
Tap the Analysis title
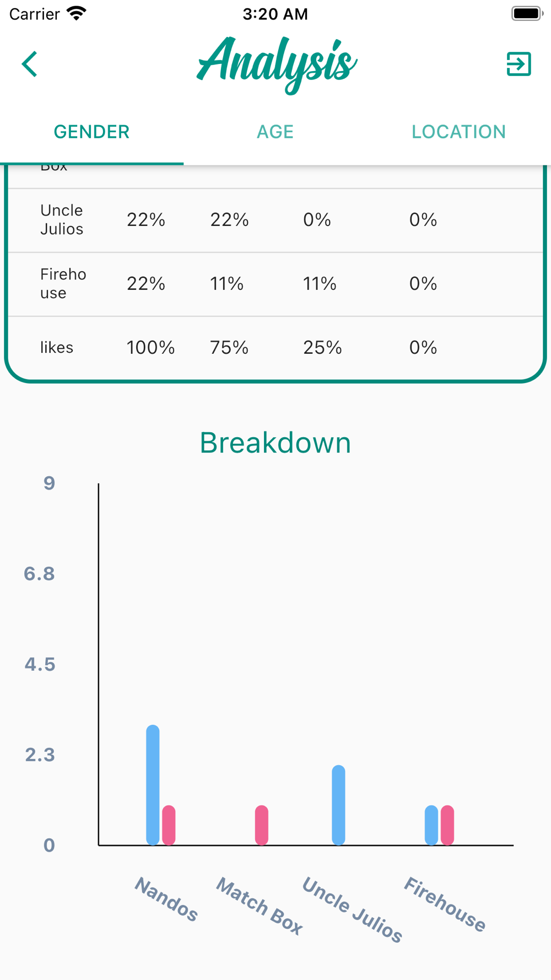point(277,64)
